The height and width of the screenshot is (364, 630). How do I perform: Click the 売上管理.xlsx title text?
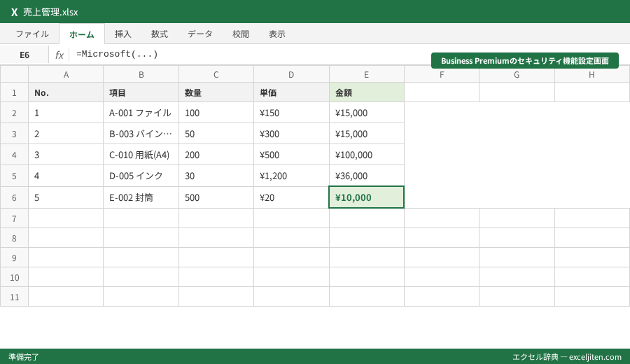pyautogui.click(x=50, y=12)
